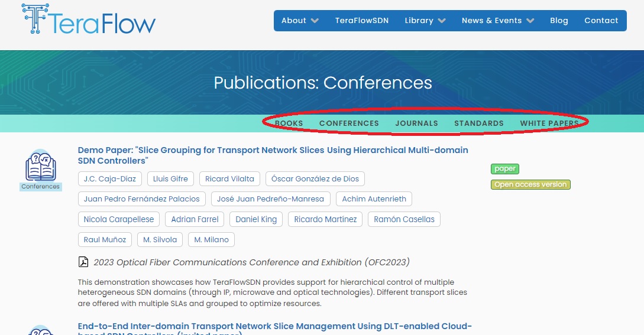Viewport: 644px width, 335px height.
Task: Switch to the Standards tab
Action: coord(479,123)
